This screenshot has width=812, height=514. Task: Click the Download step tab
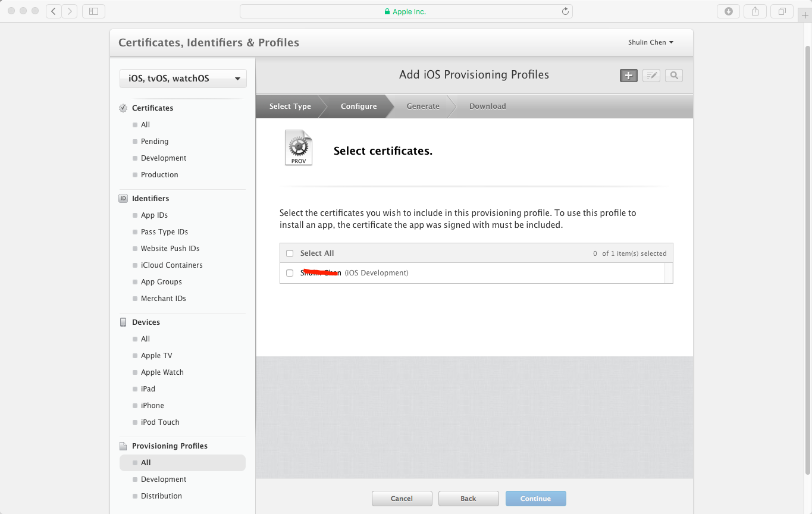tap(488, 106)
